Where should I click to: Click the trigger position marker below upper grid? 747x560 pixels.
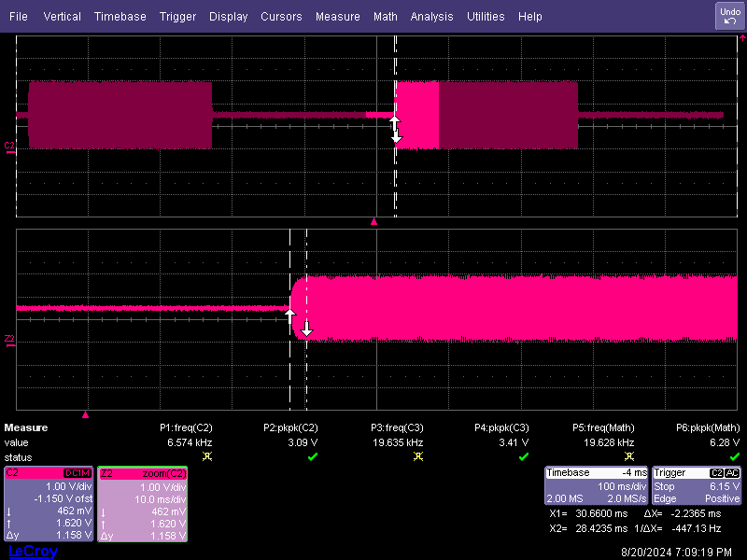click(x=373, y=222)
